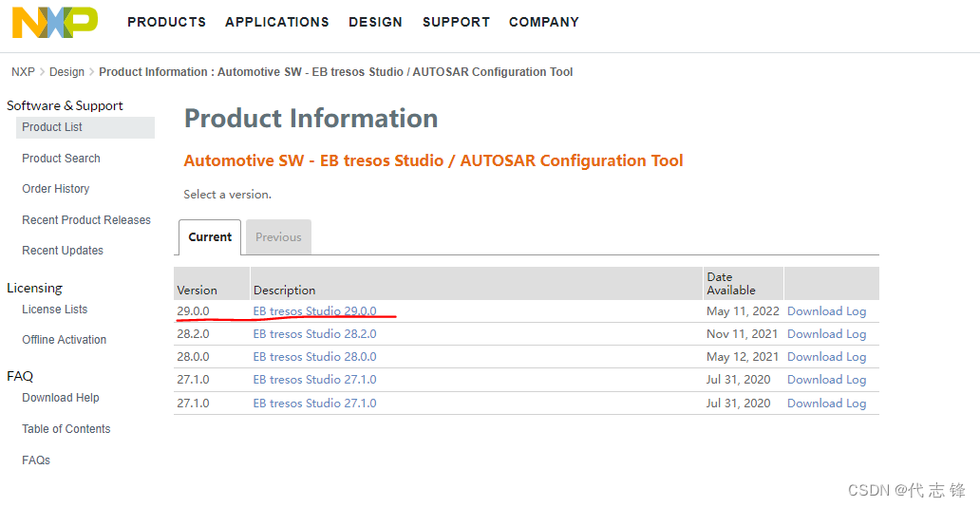Click the NXP logo
Image resolution: width=980 pixels, height=507 pixels.
click(x=55, y=23)
